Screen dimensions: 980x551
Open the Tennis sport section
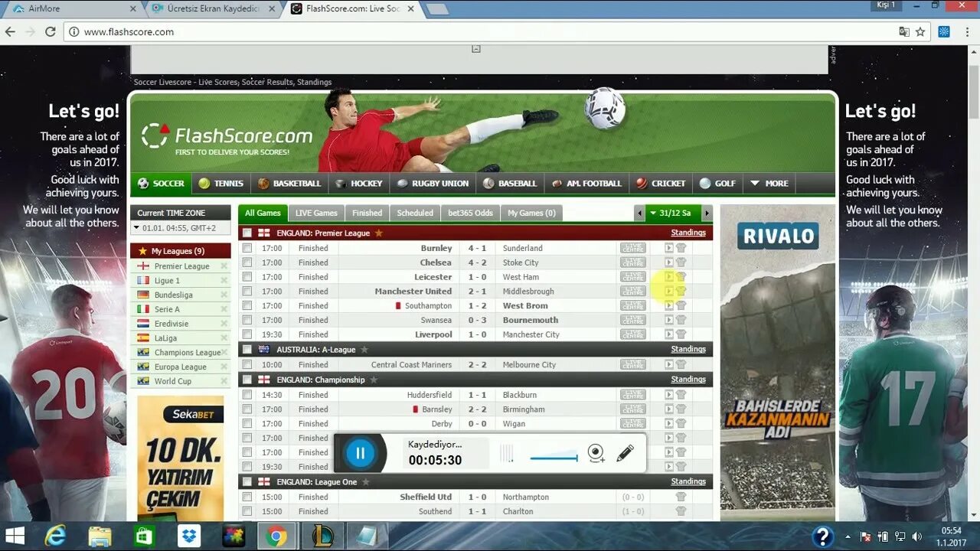pyautogui.click(x=221, y=184)
